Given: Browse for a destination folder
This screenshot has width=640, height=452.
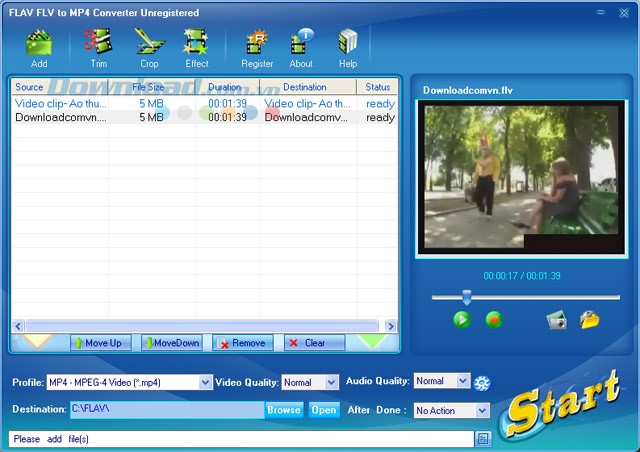Looking at the screenshot, I should (x=284, y=410).
